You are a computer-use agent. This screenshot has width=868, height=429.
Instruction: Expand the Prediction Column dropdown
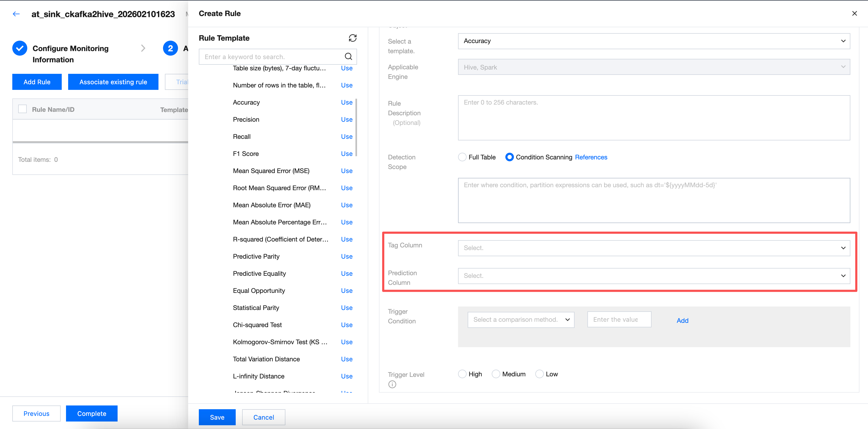coord(653,276)
